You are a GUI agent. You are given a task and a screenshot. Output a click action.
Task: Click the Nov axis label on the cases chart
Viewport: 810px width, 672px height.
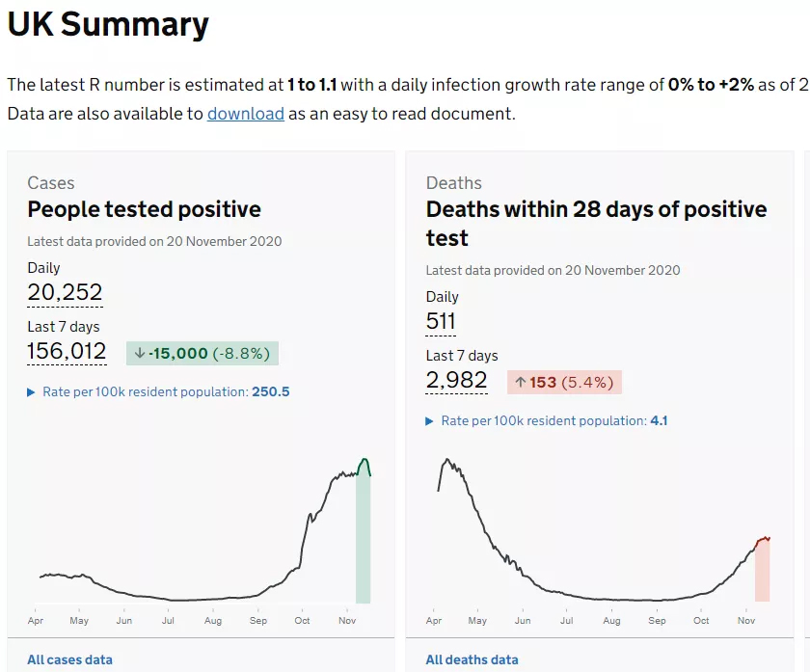click(347, 620)
